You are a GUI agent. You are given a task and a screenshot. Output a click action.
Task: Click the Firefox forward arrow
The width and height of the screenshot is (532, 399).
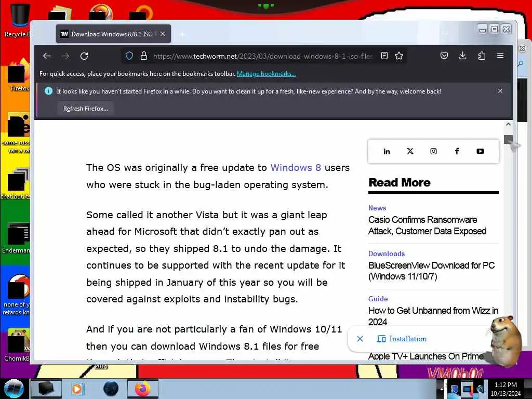point(65,56)
